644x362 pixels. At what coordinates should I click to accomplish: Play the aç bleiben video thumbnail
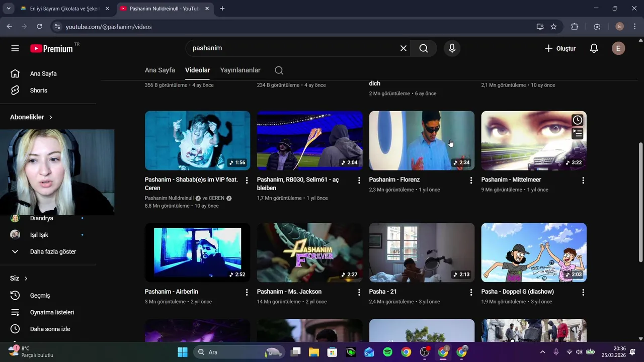[309, 141]
